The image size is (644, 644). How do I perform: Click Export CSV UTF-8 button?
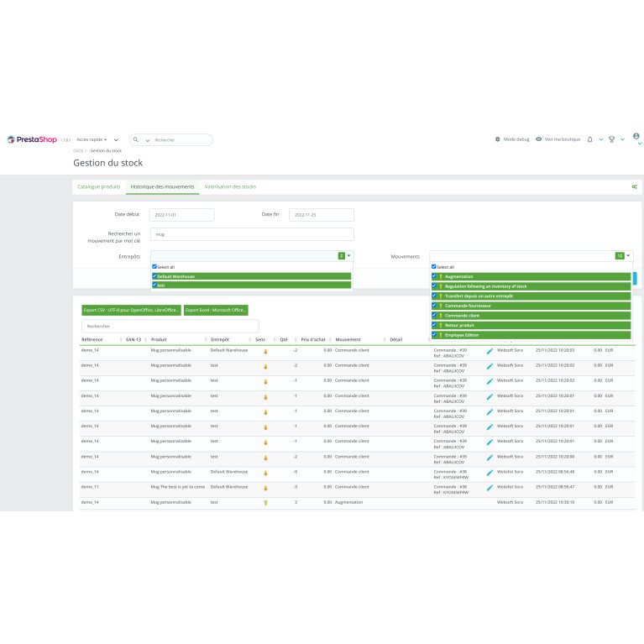131,310
